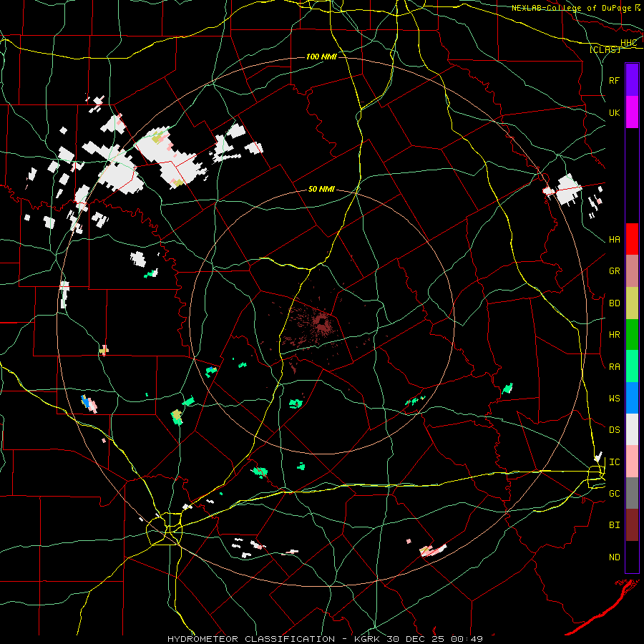Click the BD legend label
This screenshot has width=644, height=644.
coord(614,303)
